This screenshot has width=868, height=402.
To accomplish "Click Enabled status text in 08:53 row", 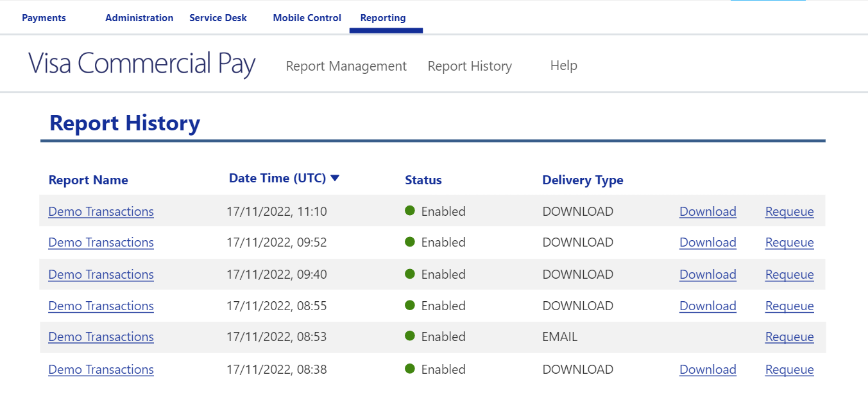I will pos(443,336).
